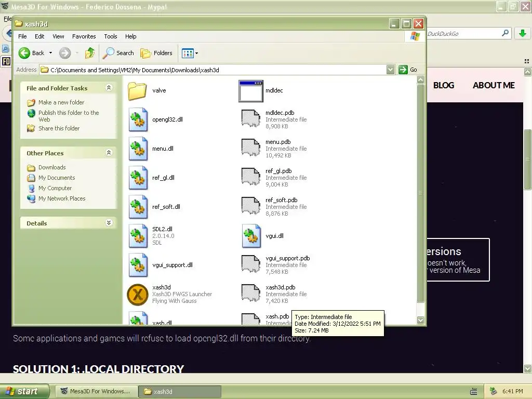Click scroll down arrow in file list
This screenshot has width=532, height=399.
coord(421,320)
